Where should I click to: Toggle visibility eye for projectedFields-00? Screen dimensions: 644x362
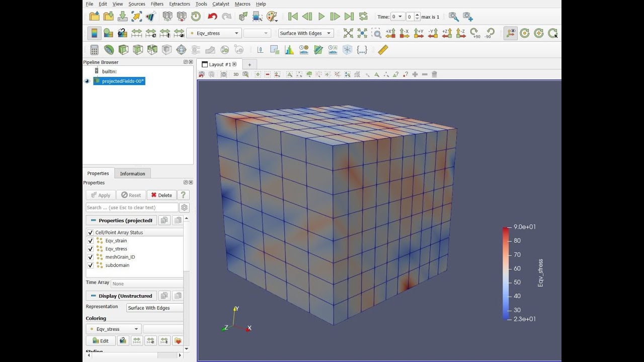click(x=87, y=81)
